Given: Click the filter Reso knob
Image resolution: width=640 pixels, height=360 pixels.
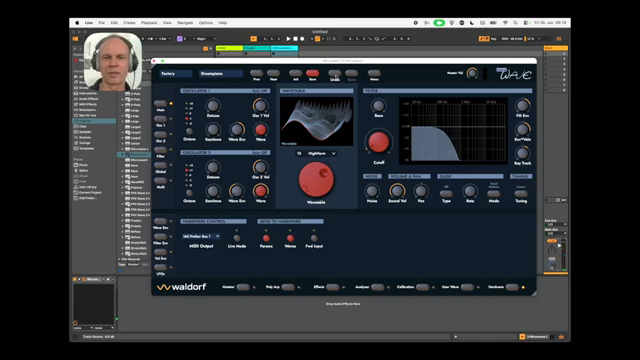Looking at the screenshot, I should (379, 106).
